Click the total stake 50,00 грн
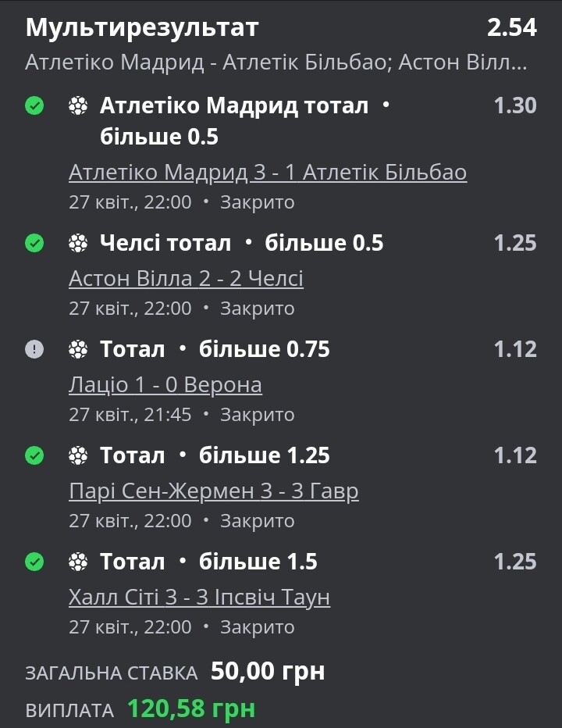 tap(268, 671)
